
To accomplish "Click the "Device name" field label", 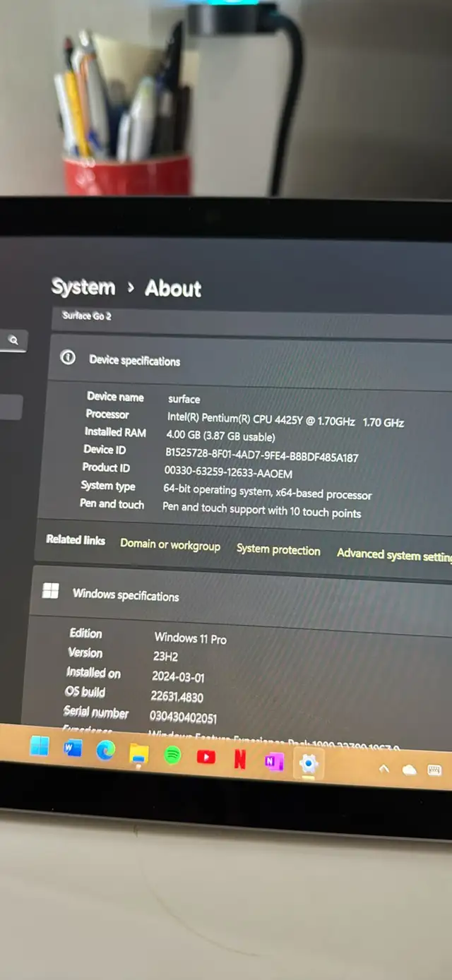I will [x=115, y=397].
